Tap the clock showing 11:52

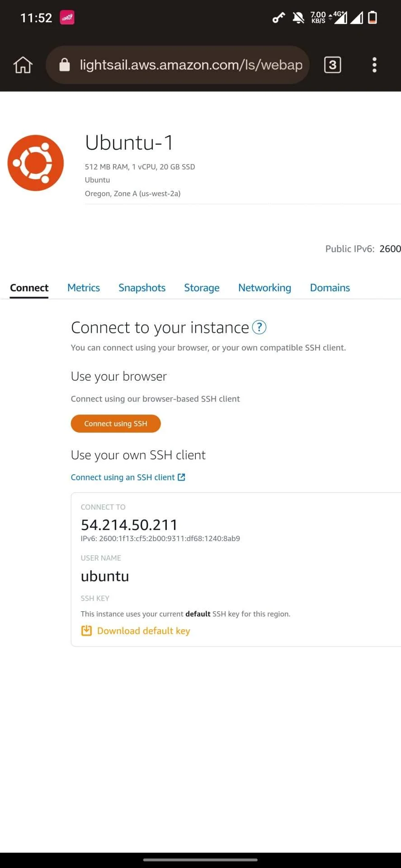[x=36, y=18]
